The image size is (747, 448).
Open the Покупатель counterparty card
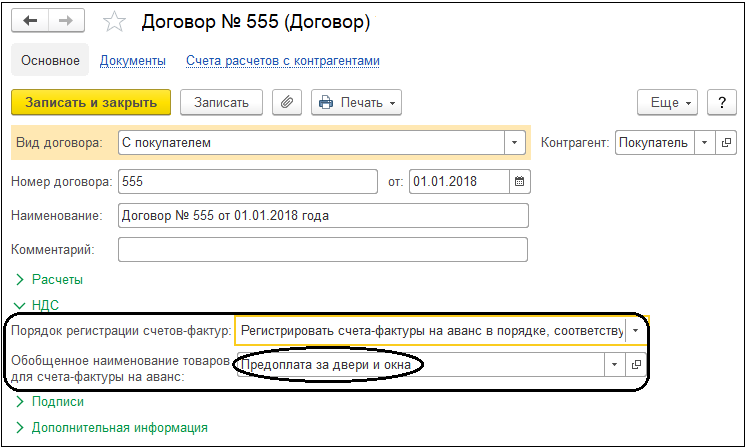click(726, 143)
